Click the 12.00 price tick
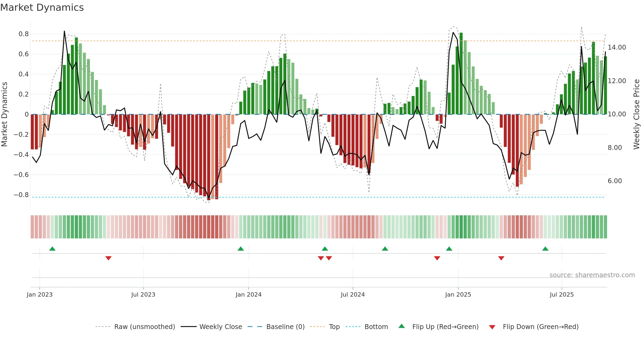The width and height of the screenshot is (644, 362). pyautogui.click(x=617, y=81)
